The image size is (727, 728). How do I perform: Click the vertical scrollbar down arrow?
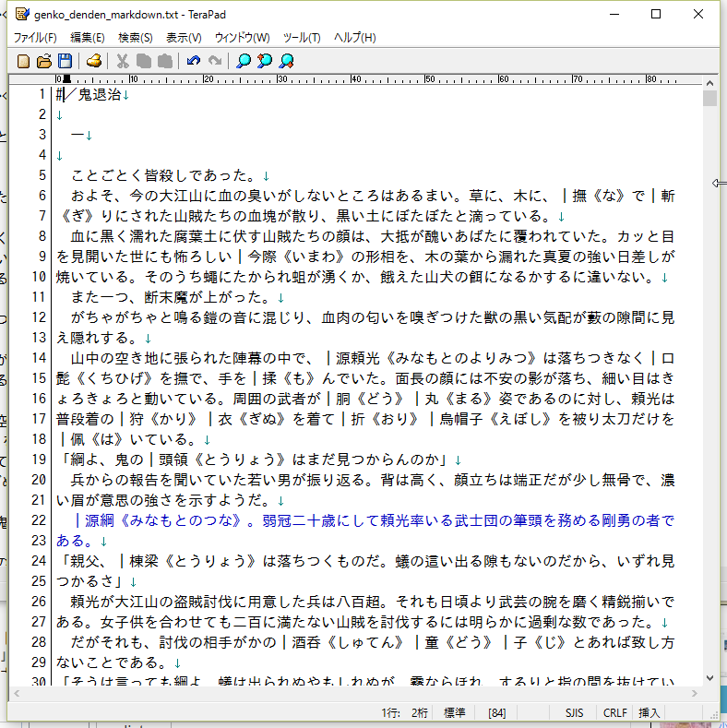click(709, 678)
